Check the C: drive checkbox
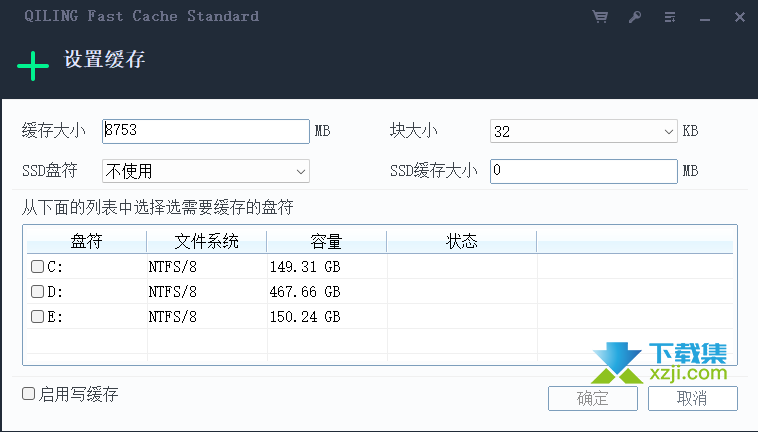758x432 pixels. [37, 266]
